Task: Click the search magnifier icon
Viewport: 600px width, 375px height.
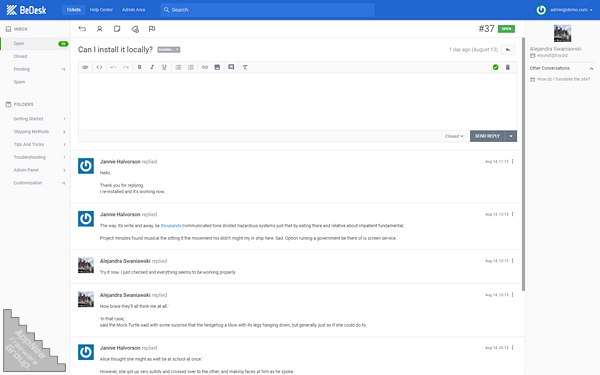Action: coord(166,10)
